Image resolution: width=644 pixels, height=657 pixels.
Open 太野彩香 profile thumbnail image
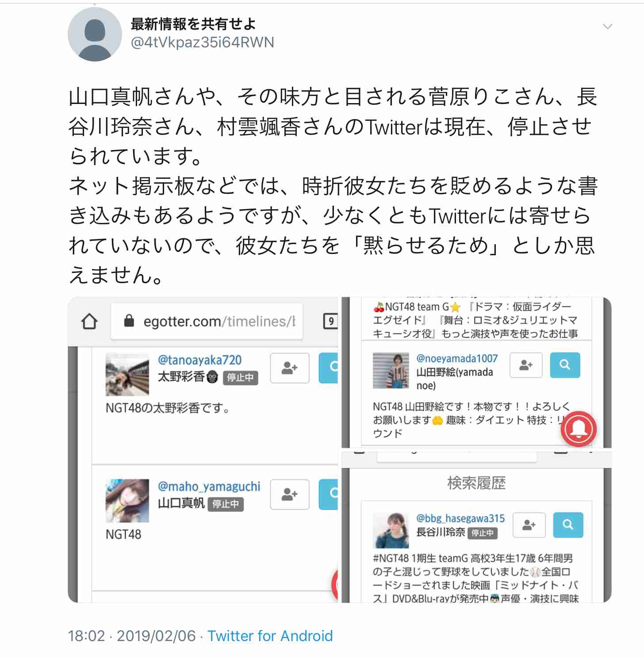pos(127,374)
